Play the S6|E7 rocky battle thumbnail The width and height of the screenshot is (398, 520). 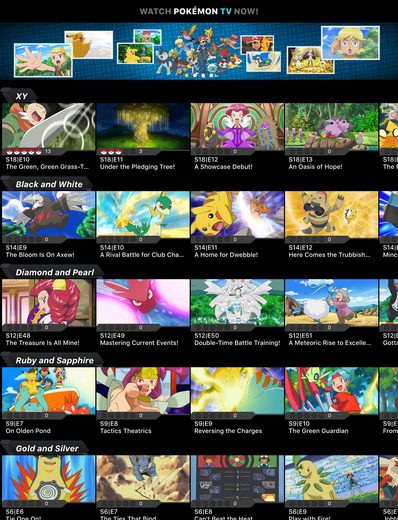tap(143, 478)
